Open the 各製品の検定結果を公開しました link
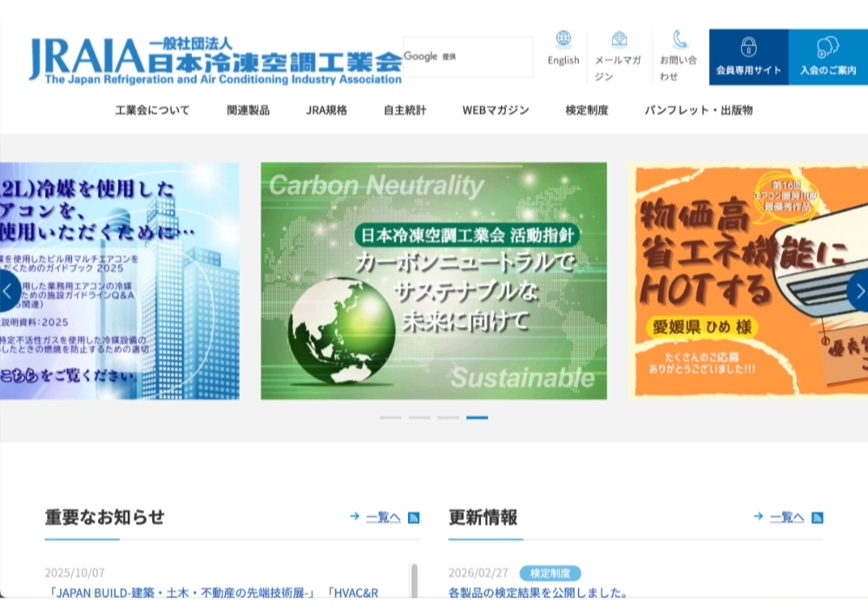 (x=538, y=593)
